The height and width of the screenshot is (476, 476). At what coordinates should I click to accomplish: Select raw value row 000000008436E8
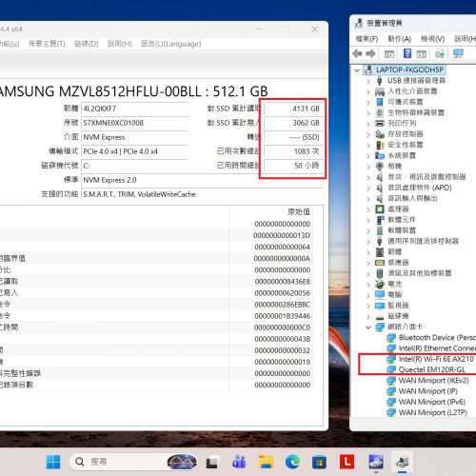[283, 282]
